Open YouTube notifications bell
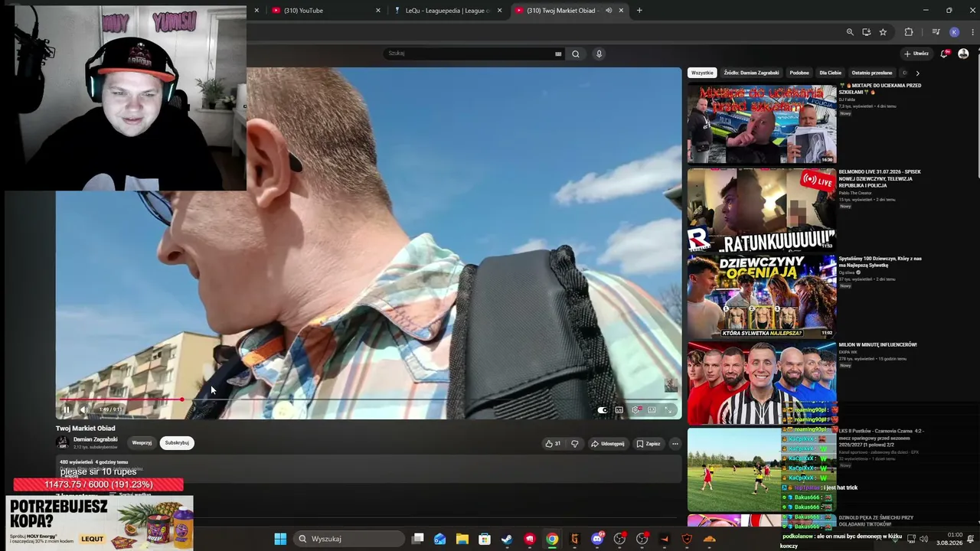 [945, 54]
